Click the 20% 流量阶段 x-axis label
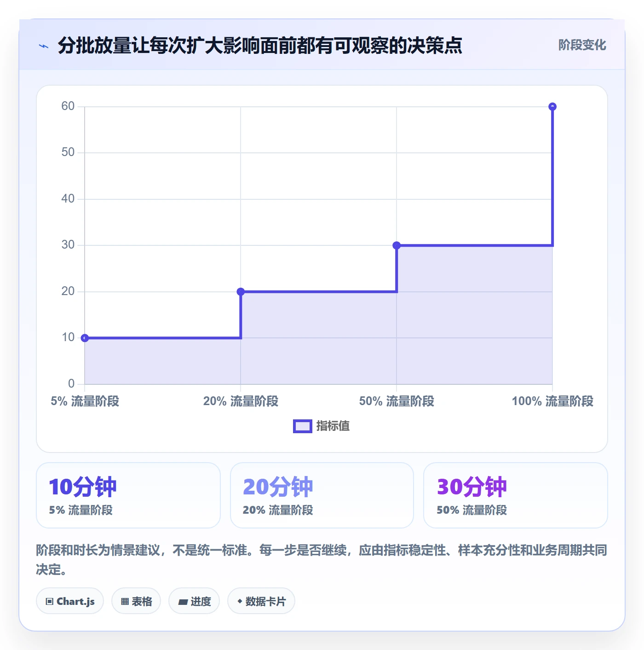Image resolution: width=644 pixels, height=650 pixels. pyautogui.click(x=241, y=401)
